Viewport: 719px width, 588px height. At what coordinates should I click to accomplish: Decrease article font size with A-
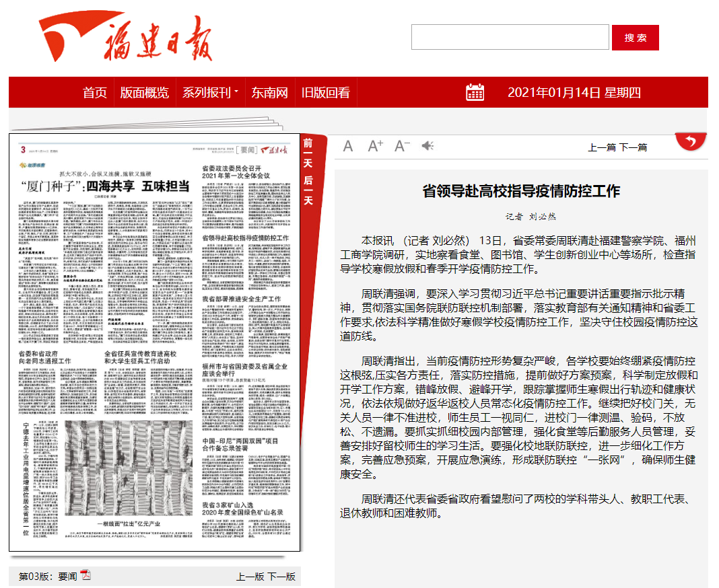402,146
